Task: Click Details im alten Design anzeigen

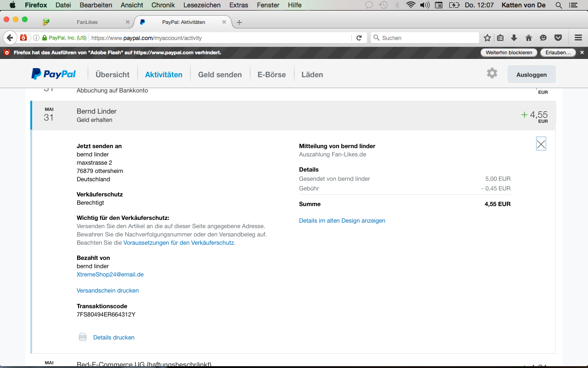Action: [x=342, y=221]
